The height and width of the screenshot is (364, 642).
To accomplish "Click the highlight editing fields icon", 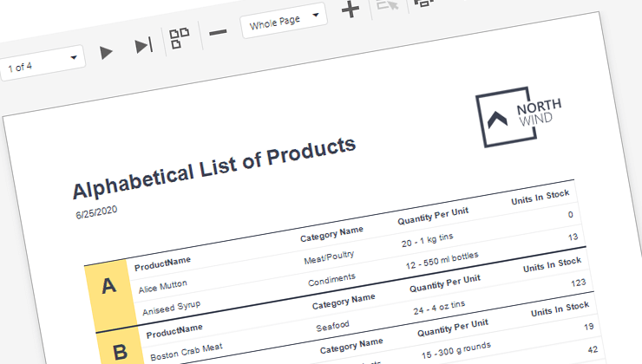I will [x=387, y=5].
